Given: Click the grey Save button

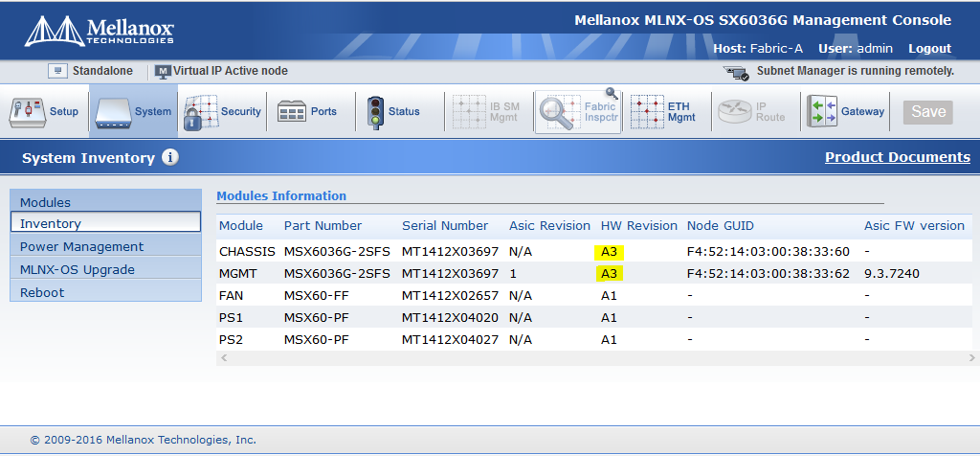Looking at the screenshot, I should pyautogui.click(x=928, y=112).
